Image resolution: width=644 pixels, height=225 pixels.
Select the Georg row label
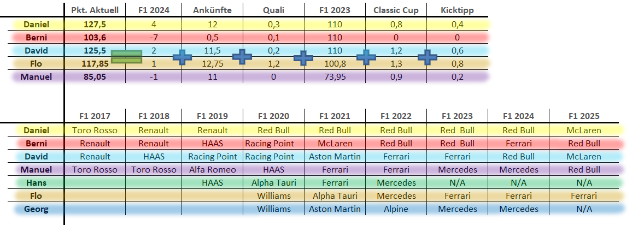tap(37, 209)
